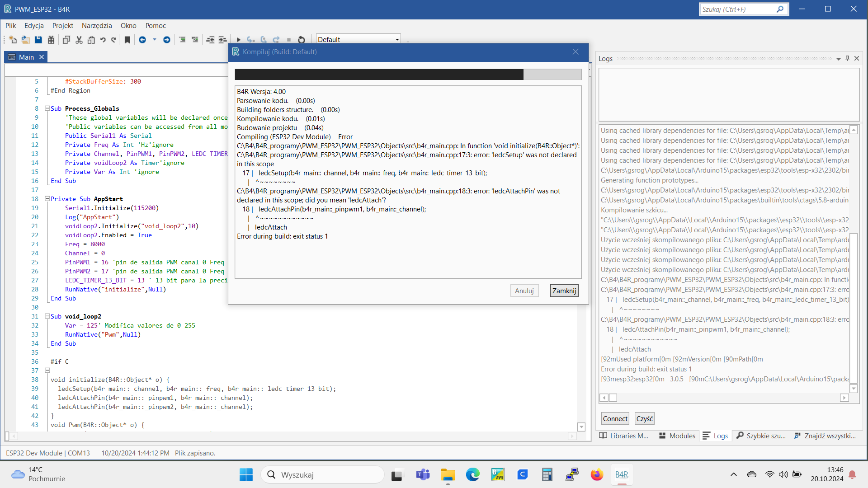868x488 pixels.
Task: Collapse the Process_Globals sub region
Action: coord(47,108)
